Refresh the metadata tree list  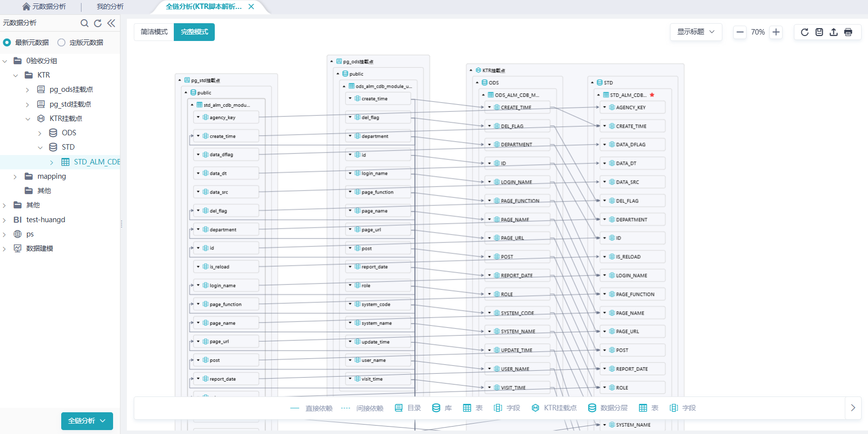point(98,23)
